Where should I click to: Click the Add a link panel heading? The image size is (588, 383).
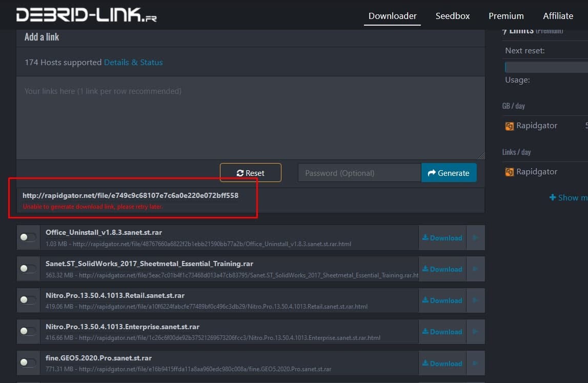click(x=42, y=37)
